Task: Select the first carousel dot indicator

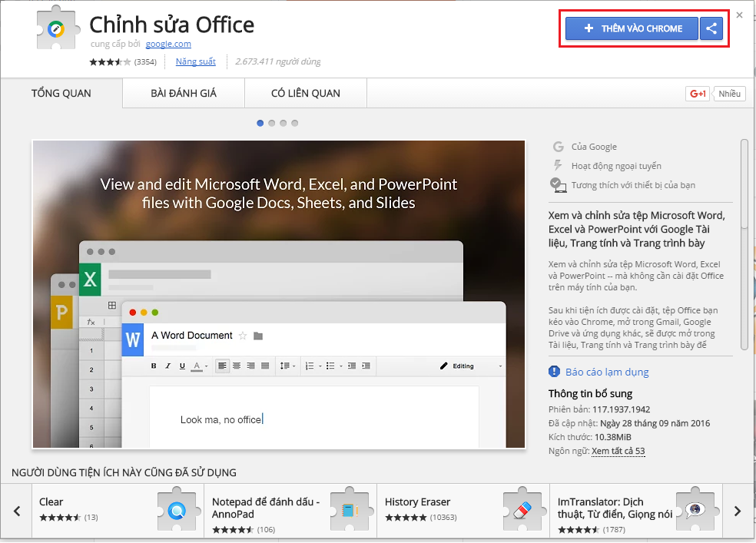Action: pos(260,123)
